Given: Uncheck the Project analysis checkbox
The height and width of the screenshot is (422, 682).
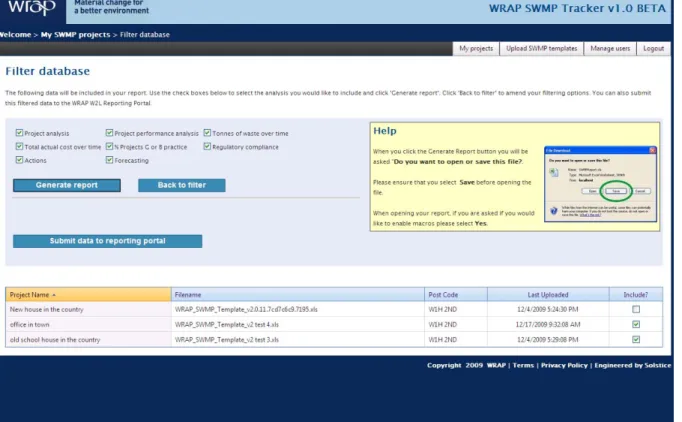Looking at the screenshot, I should 19,133.
